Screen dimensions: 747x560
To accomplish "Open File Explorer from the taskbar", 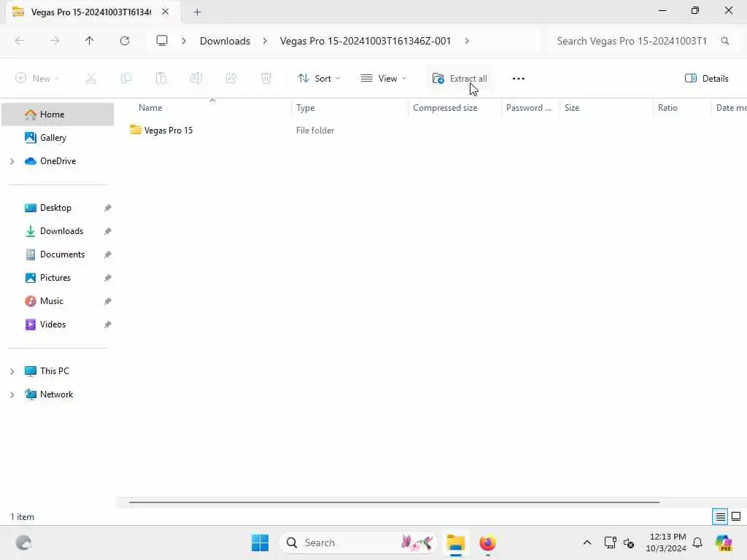I will [455, 542].
